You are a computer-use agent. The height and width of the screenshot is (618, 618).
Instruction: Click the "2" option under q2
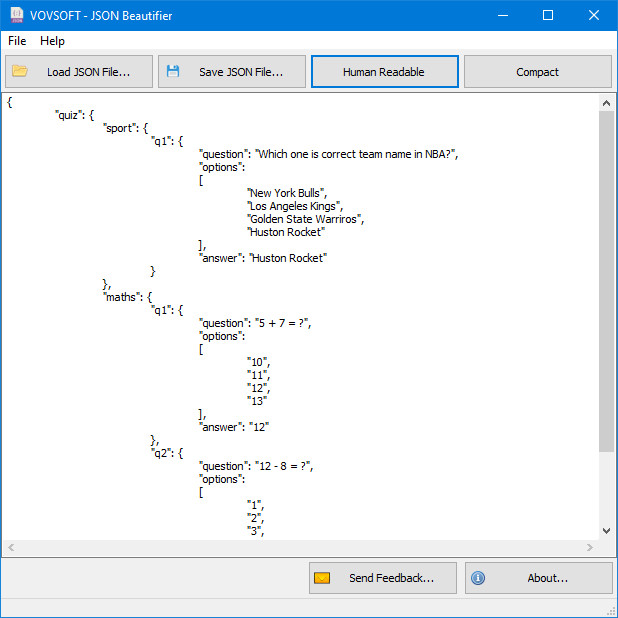point(255,518)
